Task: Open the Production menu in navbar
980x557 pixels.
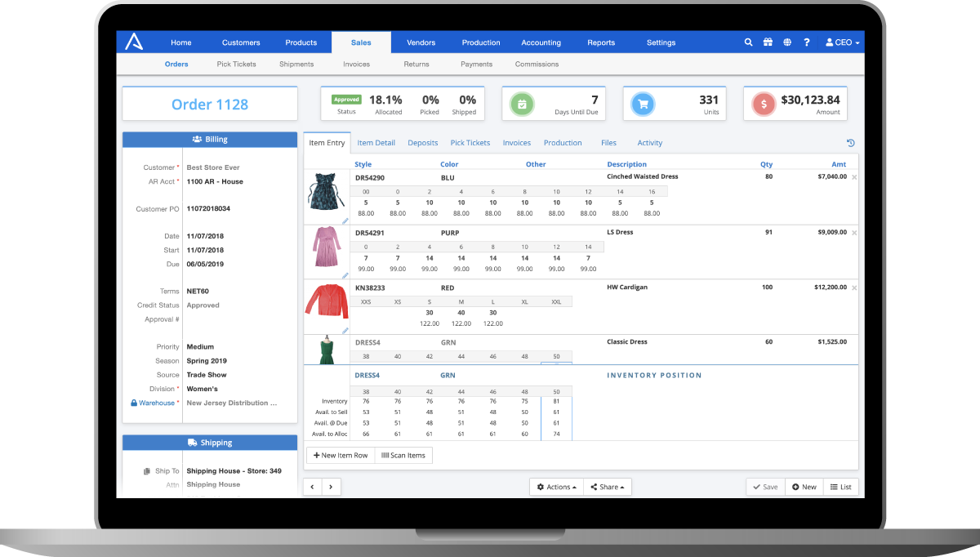Action: tap(481, 42)
